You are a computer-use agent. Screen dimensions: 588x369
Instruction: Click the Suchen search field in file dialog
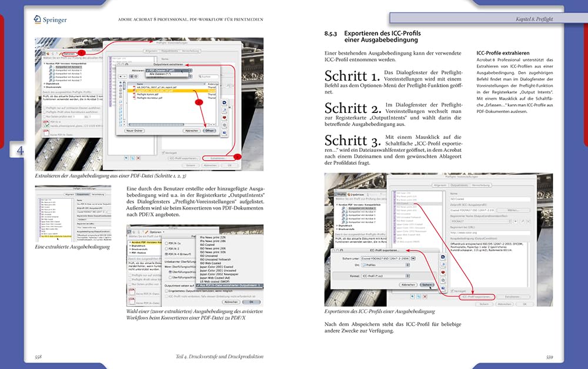[x=209, y=77]
